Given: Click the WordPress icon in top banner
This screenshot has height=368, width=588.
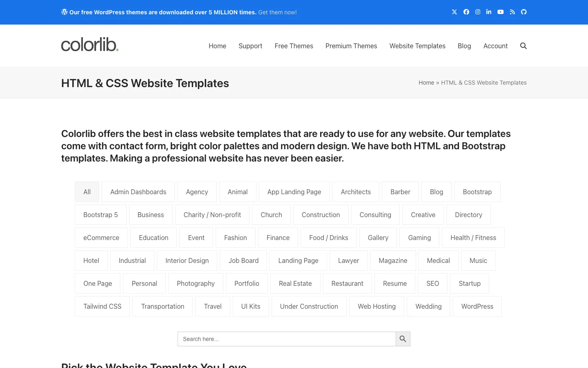Looking at the screenshot, I should pos(65,12).
